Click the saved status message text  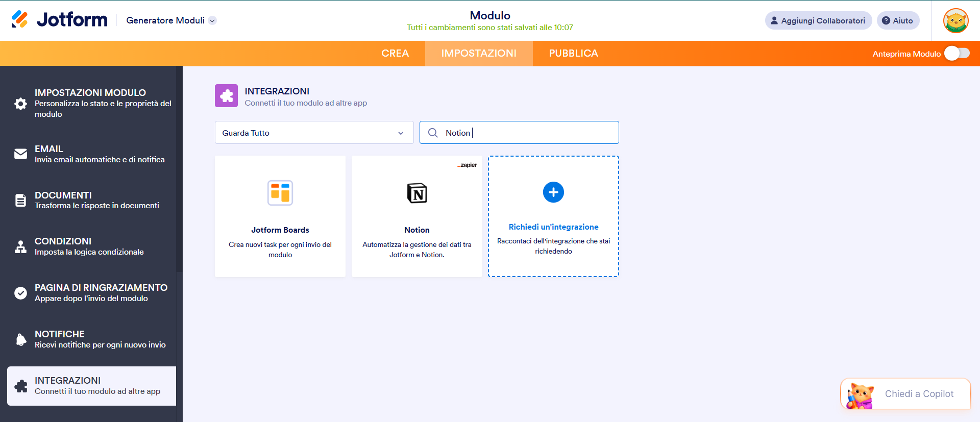(x=490, y=28)
